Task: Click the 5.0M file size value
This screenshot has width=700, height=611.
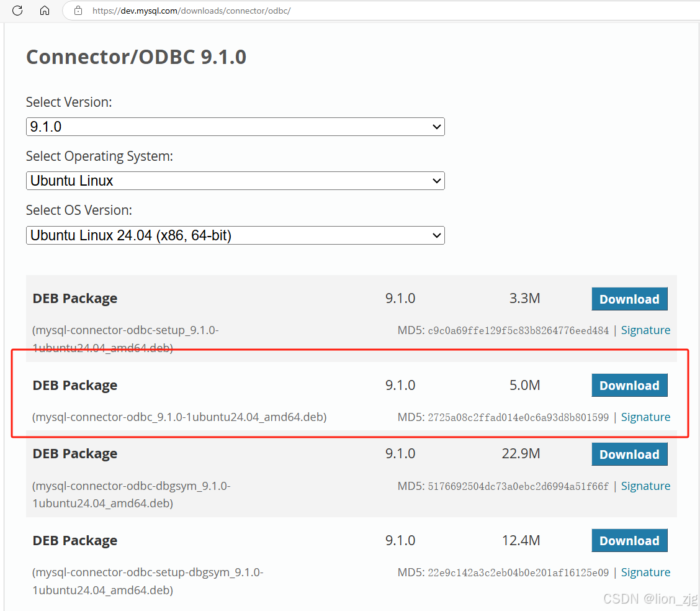Action: (524, 385)
